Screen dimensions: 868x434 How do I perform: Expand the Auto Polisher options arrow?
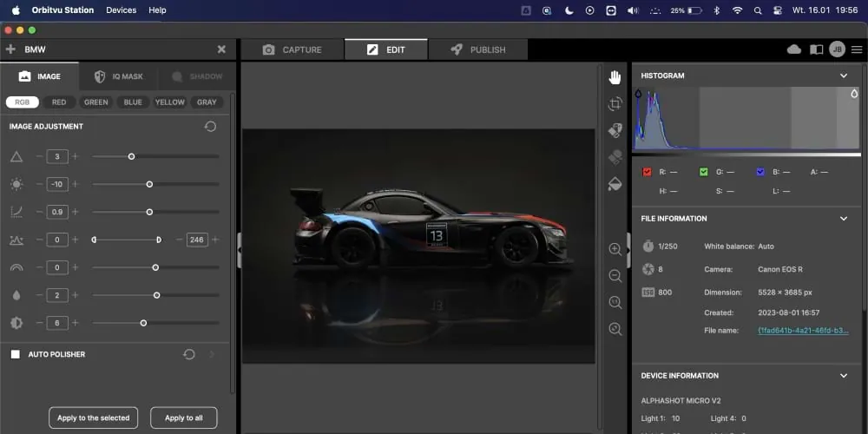point(212,354)
